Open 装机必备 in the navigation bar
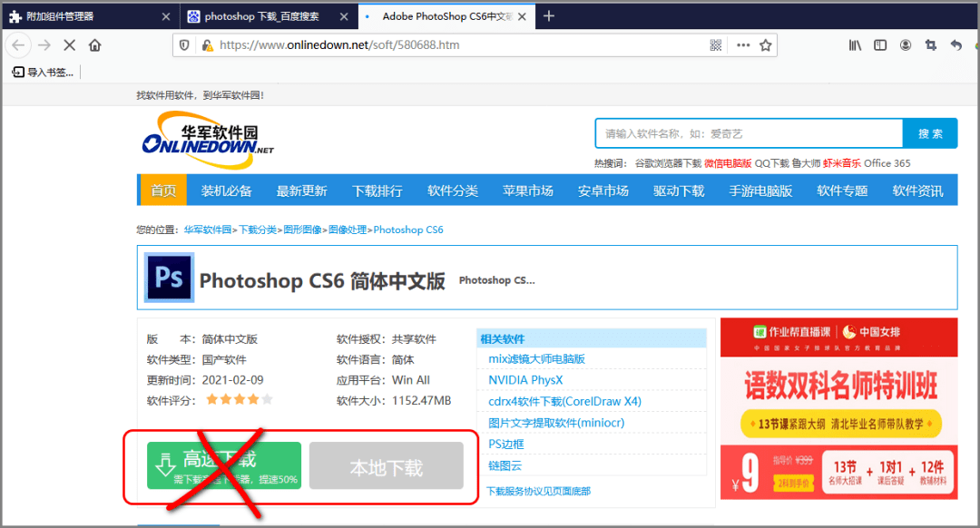The image size is (980, 528). point(226,191)
